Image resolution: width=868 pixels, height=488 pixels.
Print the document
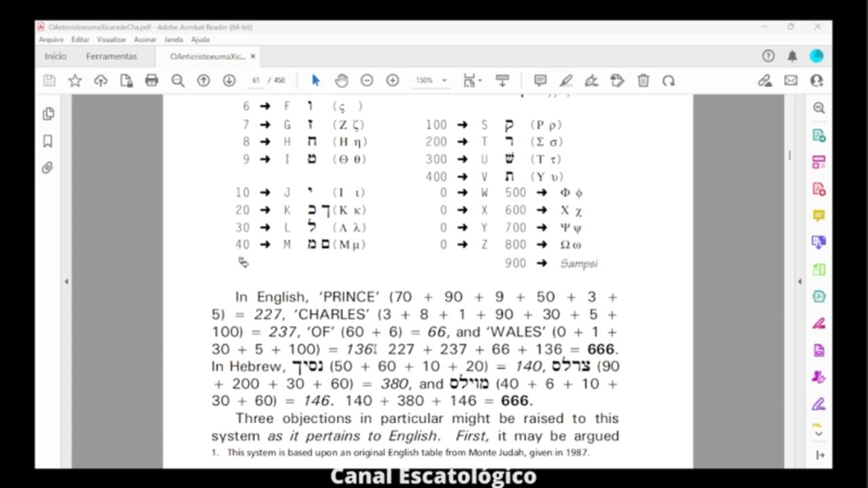click(151, 81)
